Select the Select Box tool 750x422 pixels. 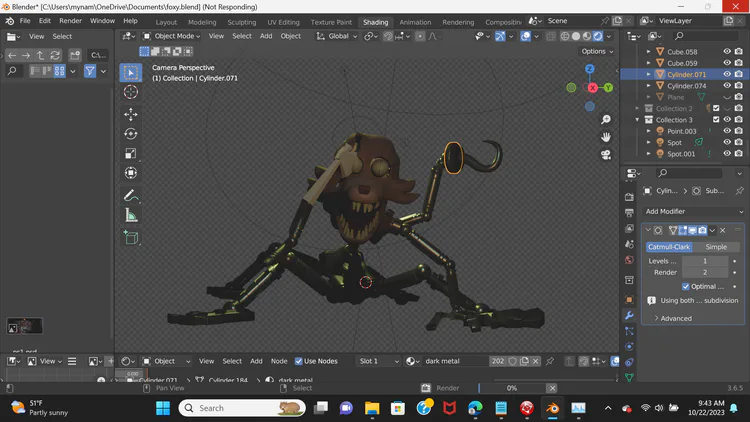pos(131,72)
